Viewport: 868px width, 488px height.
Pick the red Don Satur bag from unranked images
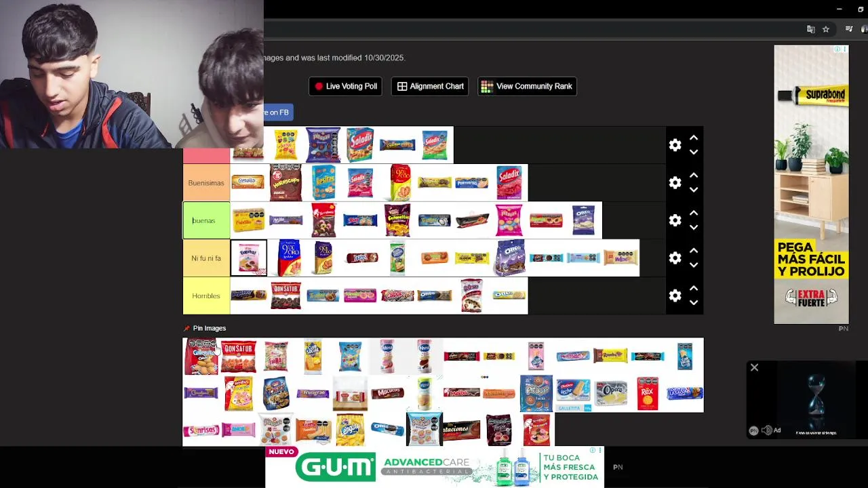[239, 357]
